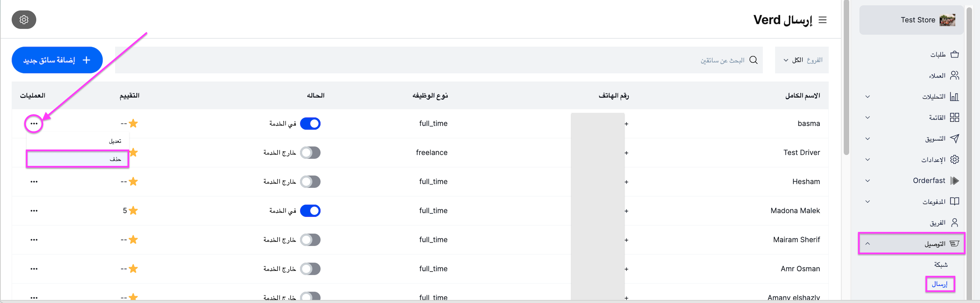Select the delete option in context menu
This screenshot has width=980, height=303.
pyautogui.click(x=77, y=159)
